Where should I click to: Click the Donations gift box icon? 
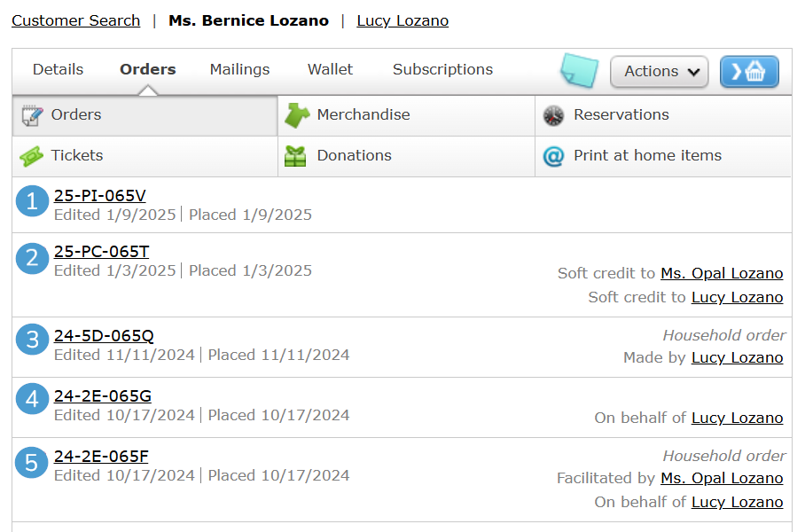295,156
